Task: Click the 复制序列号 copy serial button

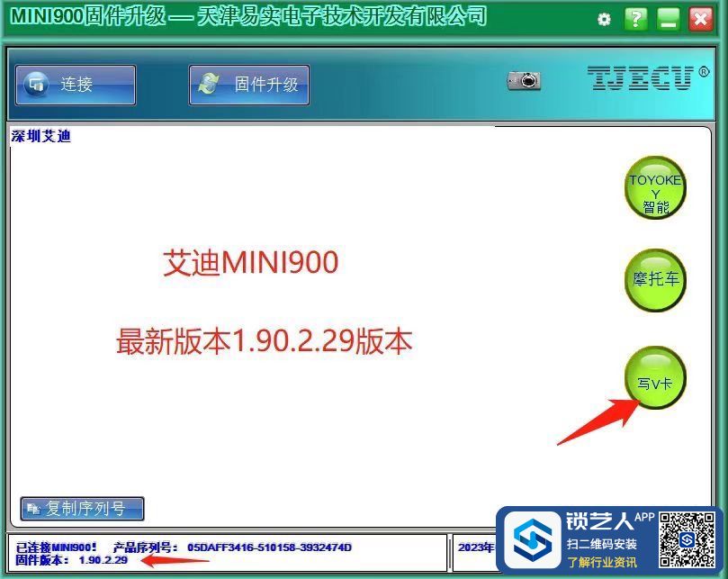Action: pos(82,509)
